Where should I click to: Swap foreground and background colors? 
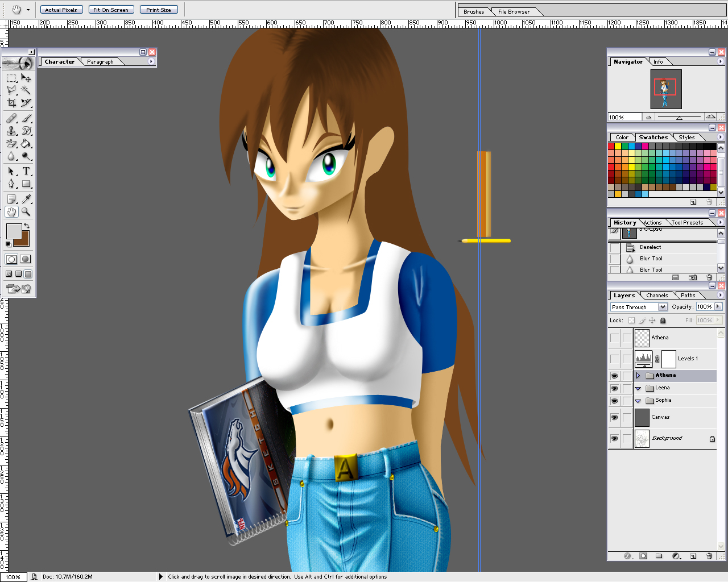click(27, 226)
